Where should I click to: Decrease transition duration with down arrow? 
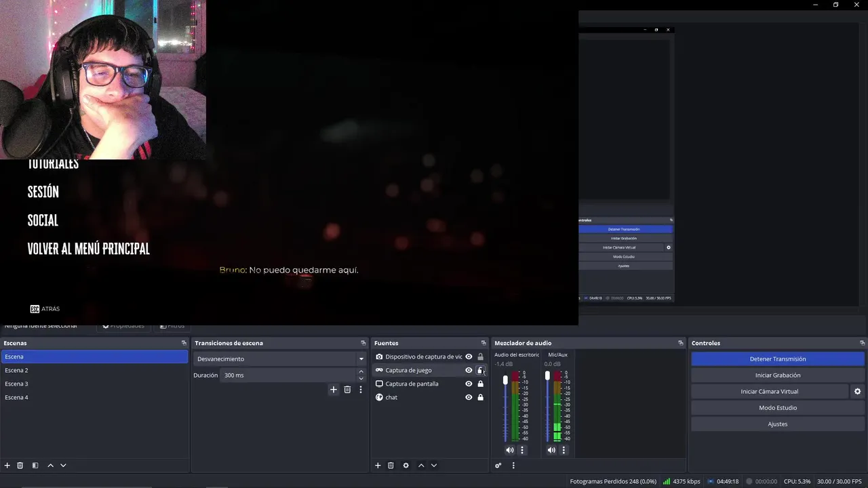click(361, 378)
